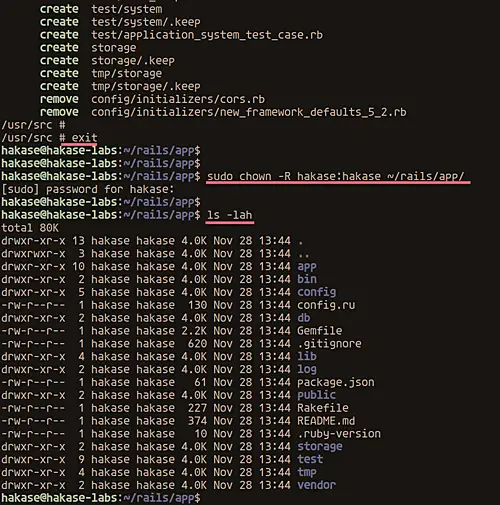Click the size '2.2K' for Gemfile
The height and width of the screenshot is (505, 500).
[194, 331]
